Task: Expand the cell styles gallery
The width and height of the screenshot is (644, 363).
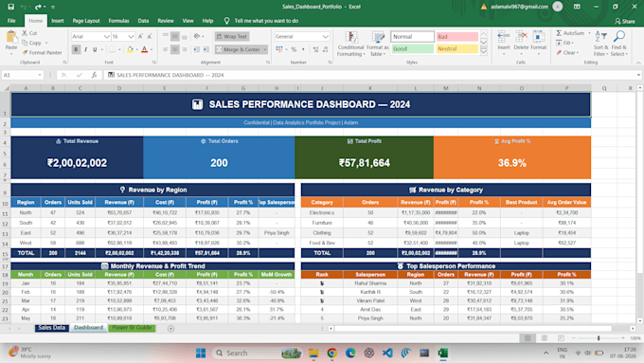Action: pyautogui.click(x=483, y=52)
